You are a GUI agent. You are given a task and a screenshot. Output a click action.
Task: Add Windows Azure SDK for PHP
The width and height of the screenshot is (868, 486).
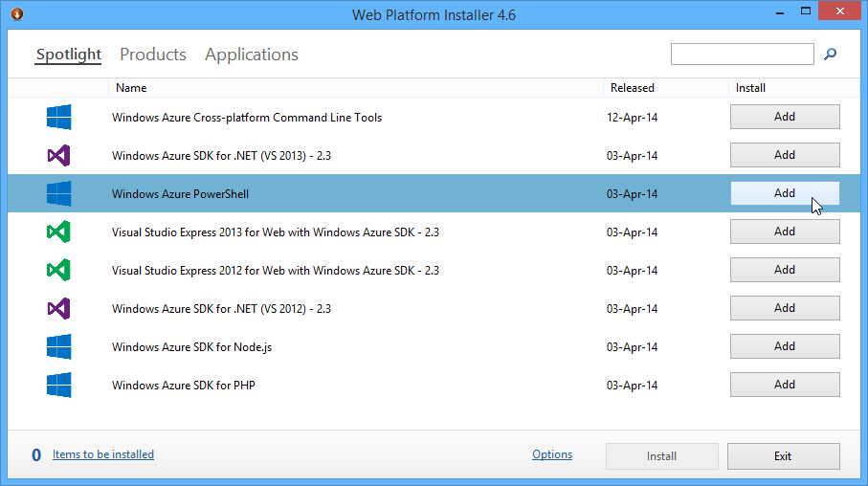click(785, 385)
